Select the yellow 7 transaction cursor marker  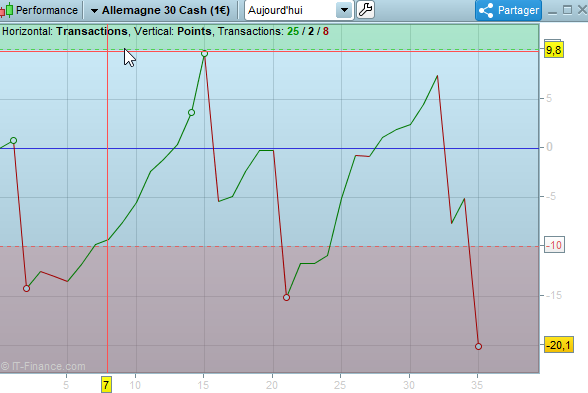click(106, 385)
